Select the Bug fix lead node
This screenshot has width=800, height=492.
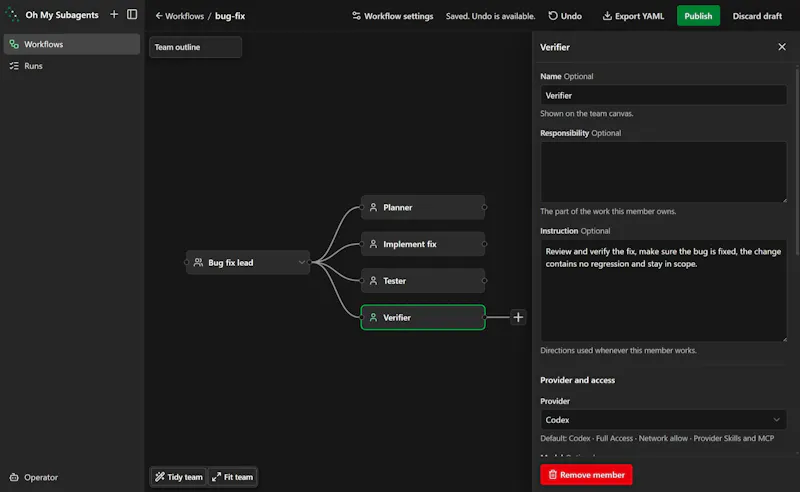point(247,262)
